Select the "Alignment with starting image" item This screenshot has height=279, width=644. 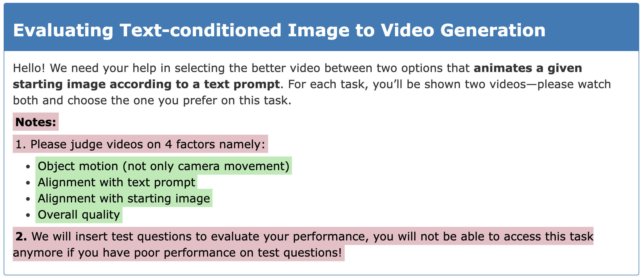124,198
